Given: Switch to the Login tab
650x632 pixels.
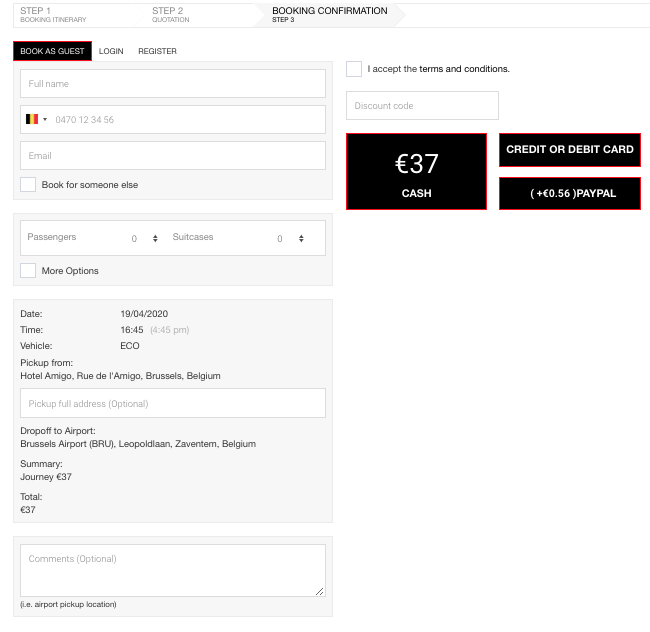Looking at the screenshot, I should (111, 51).
